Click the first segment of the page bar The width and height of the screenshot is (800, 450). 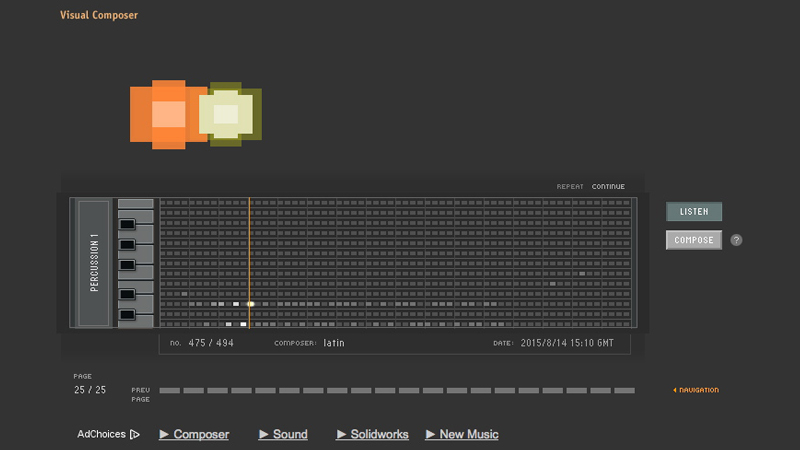point(169,390)
